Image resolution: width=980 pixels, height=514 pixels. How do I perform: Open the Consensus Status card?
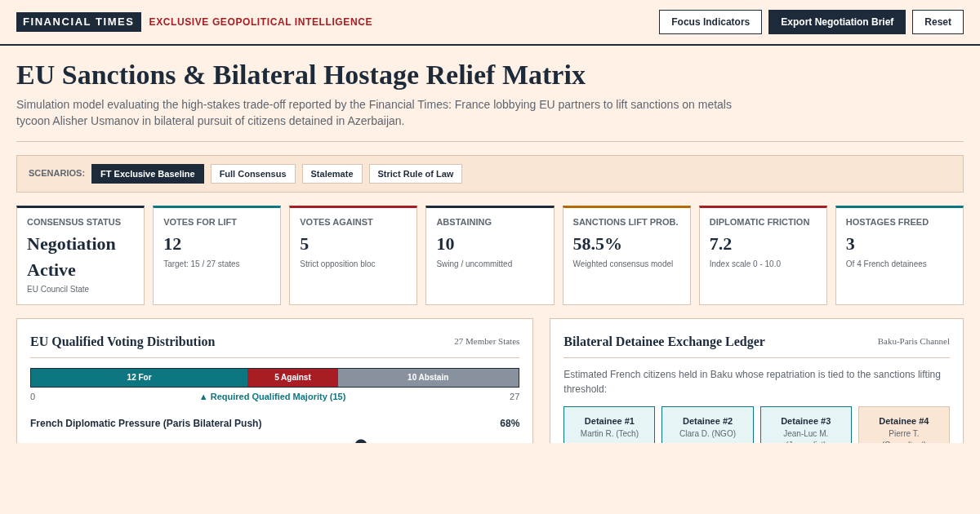80,255
